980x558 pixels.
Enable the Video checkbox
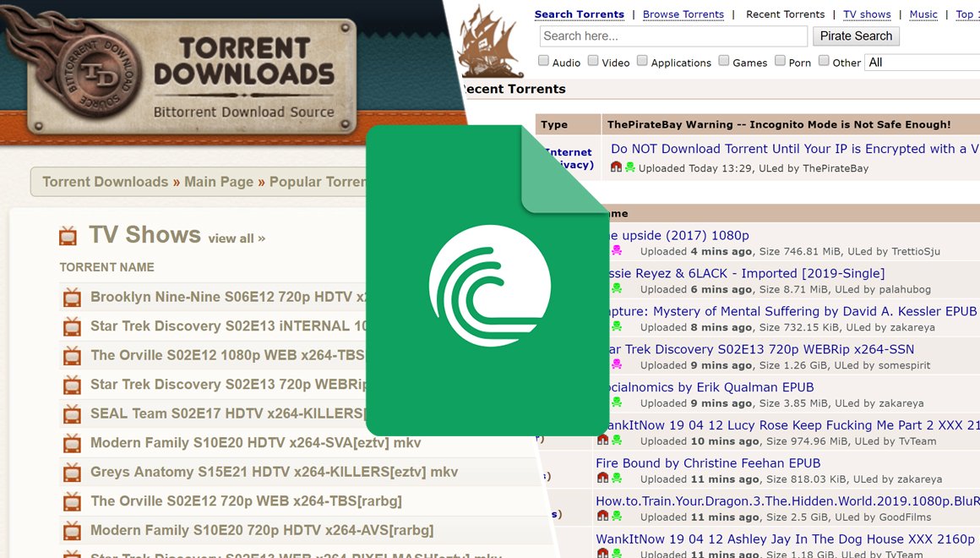pos(593,61)
